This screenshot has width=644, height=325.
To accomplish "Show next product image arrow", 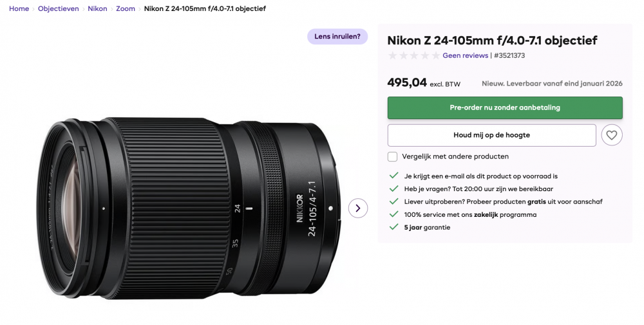I will (357, 208).
